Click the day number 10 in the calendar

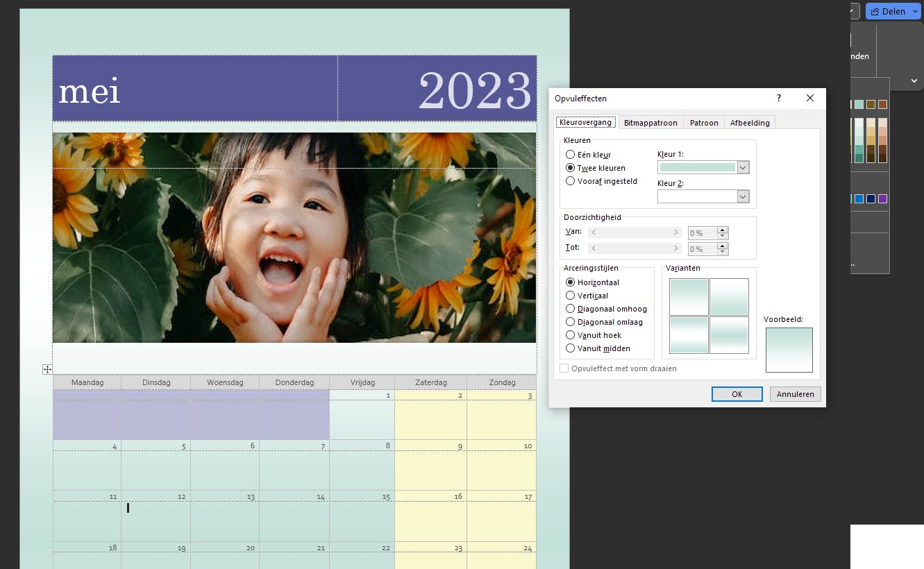tap(528, 446)
